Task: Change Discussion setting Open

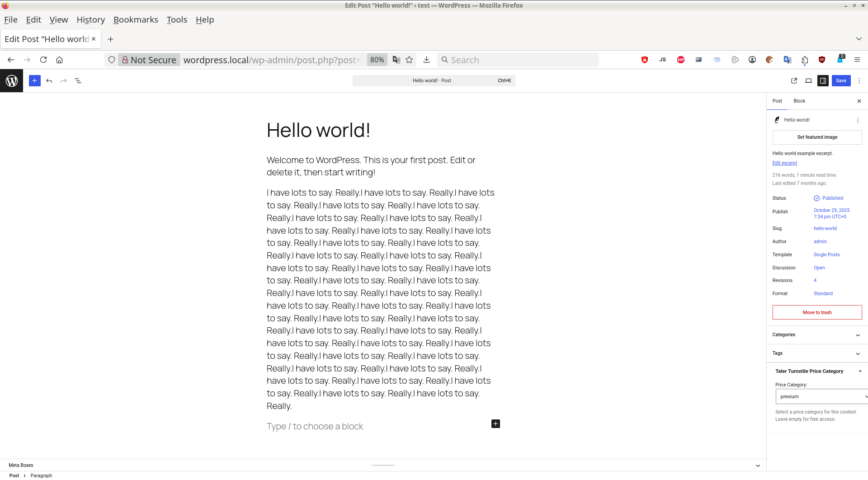Action: pos(819,268)
